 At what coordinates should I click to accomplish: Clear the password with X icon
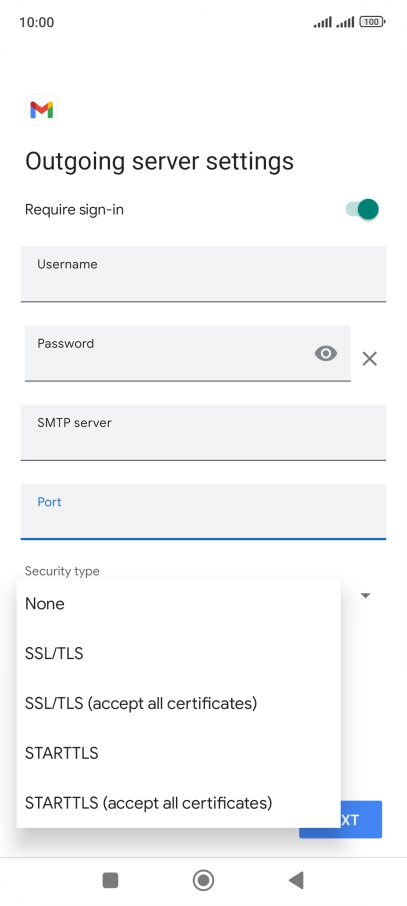(x=369, y=359)
